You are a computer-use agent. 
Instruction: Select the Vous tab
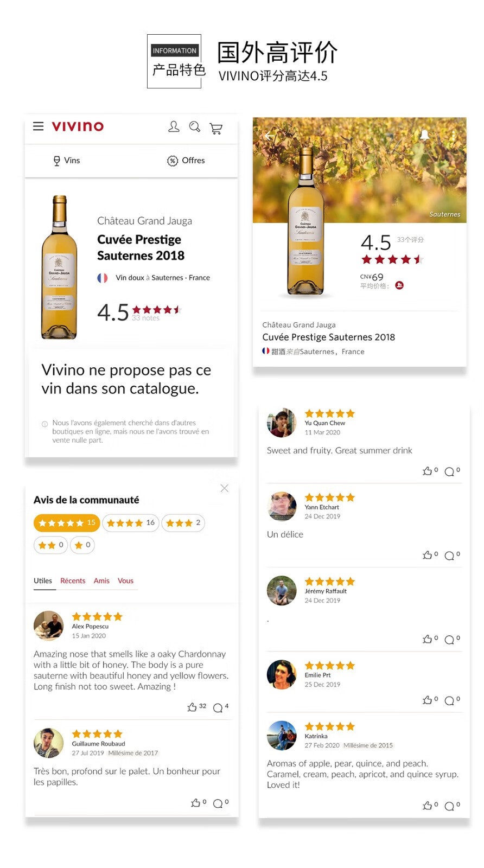click(125, 580)
